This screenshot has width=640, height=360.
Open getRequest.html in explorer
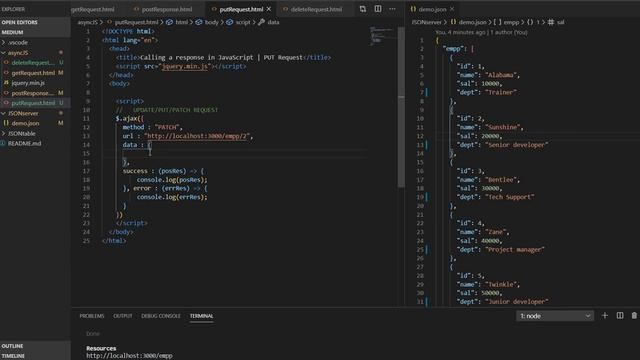[x=33, y=73]
